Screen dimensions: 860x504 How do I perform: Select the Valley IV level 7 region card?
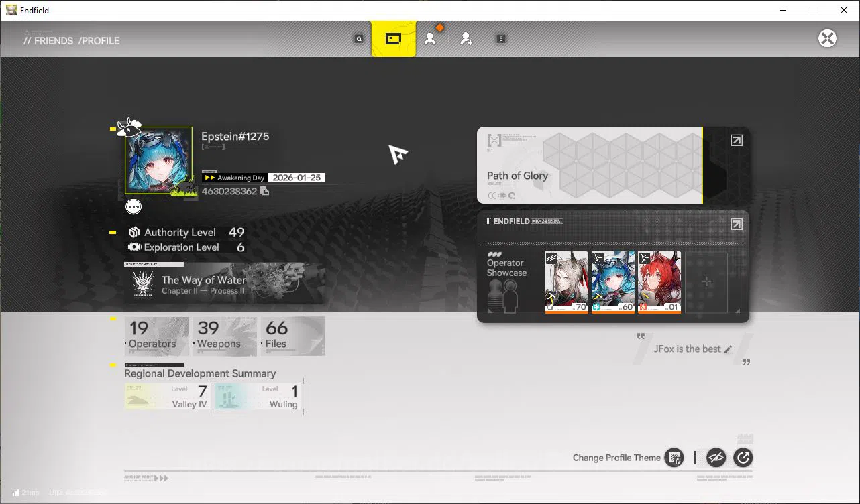point(168,396)
